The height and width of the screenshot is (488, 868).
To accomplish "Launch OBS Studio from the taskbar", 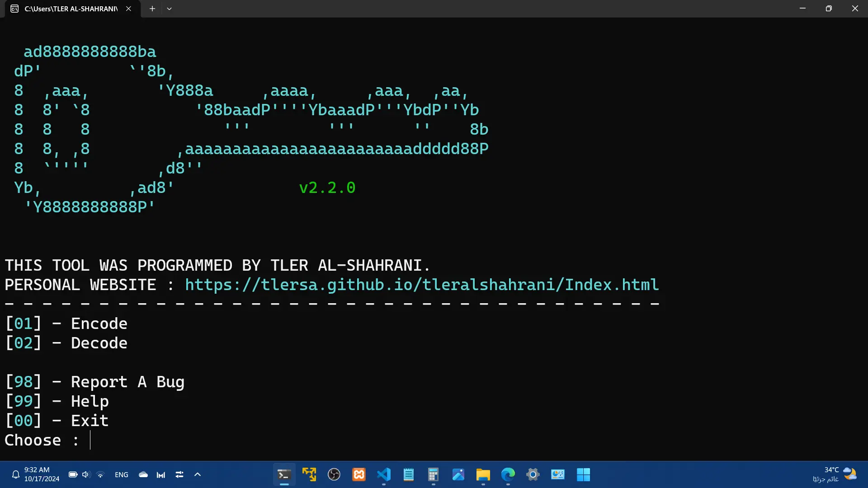I will pos(334,474).
